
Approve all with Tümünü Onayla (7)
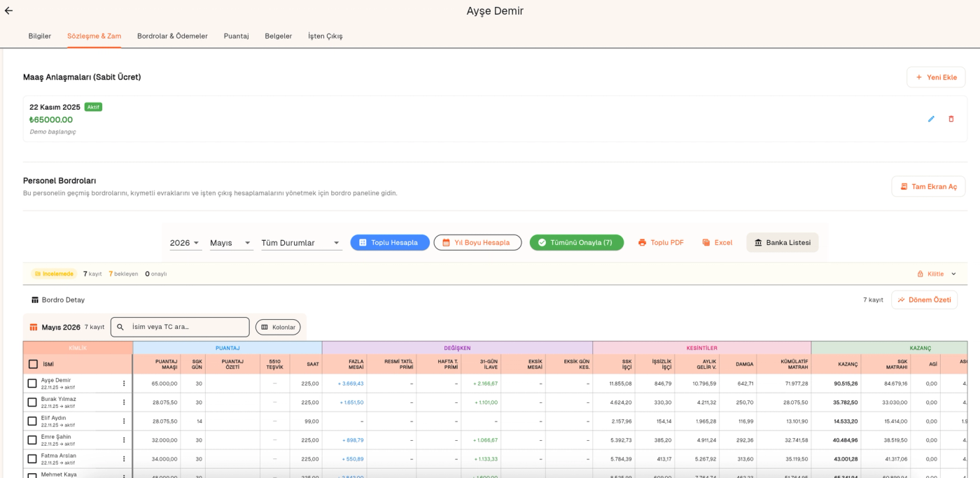[577, 243]
